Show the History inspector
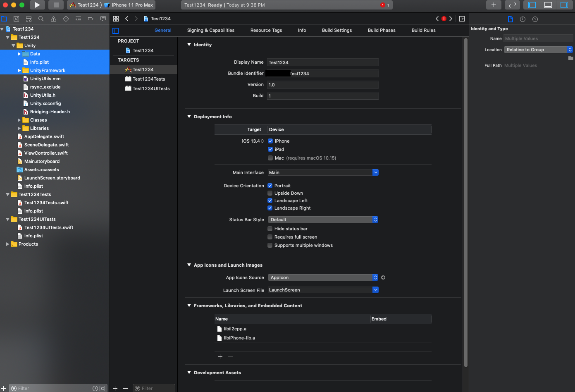This screenshot has width=575, height=392. [523, 19]
